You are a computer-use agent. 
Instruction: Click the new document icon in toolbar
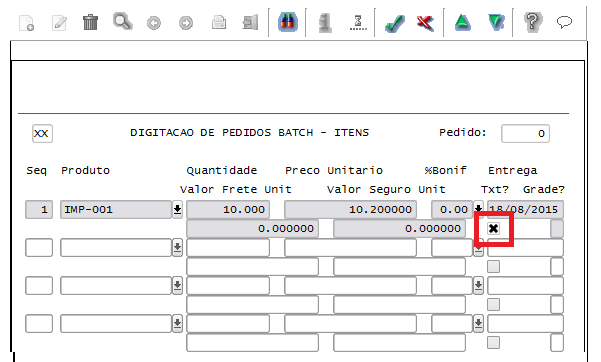pyautogui.click(x=27, y=23)
